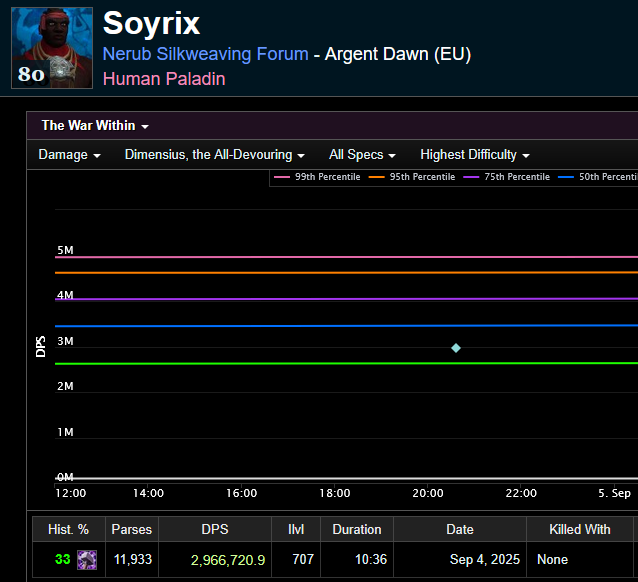Click the paladin spec icon in the parse row

click(x=87, y=560)
